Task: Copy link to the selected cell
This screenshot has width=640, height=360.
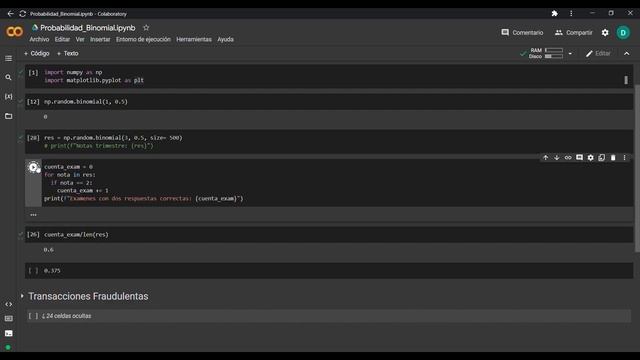Action: pyautogui.click(x=568, y=158)
